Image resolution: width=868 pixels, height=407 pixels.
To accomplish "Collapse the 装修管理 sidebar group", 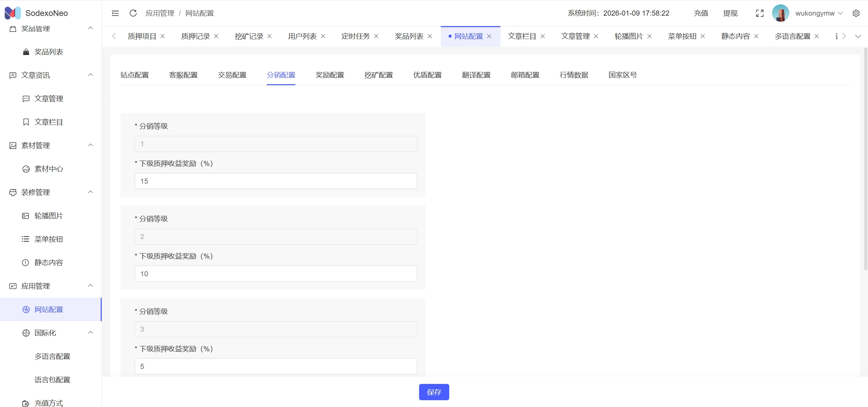I will tap(91, 192).
